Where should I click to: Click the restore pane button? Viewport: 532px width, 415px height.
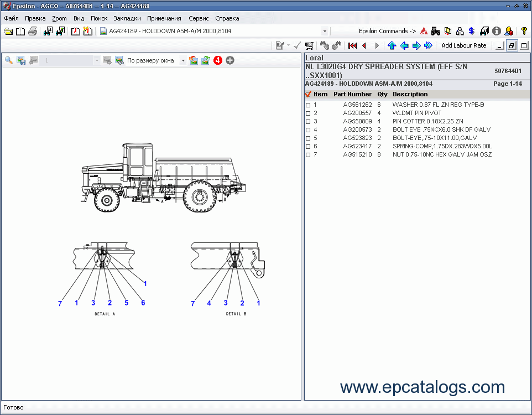(512, 45)
